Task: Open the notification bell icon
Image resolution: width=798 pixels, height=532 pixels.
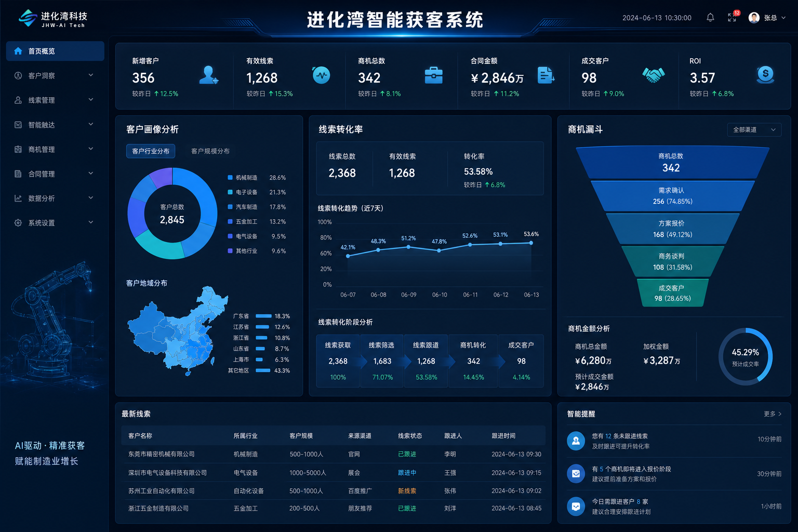Action: pyautogui.click(x=710, y=18)
